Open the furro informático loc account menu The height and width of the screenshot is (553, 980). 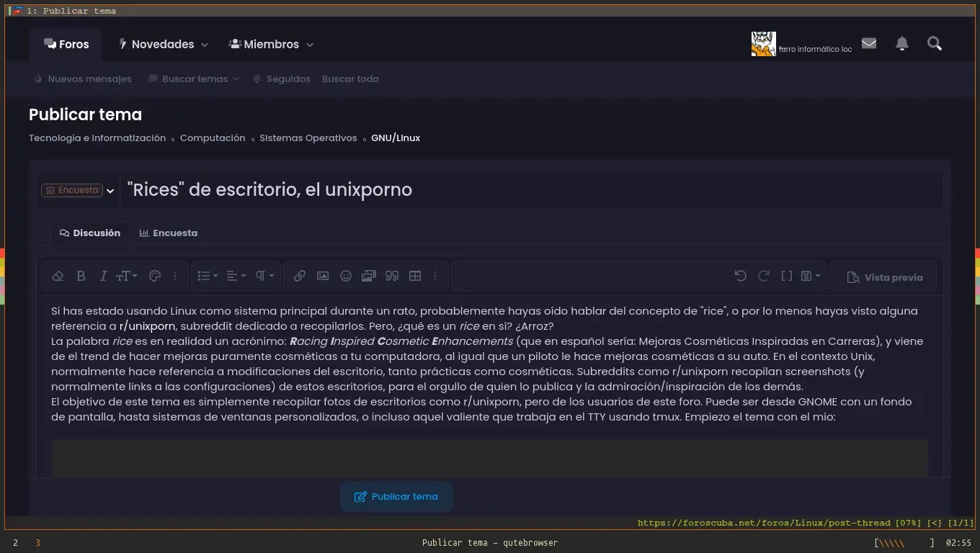pyautogui.click(x=815, y=49)
